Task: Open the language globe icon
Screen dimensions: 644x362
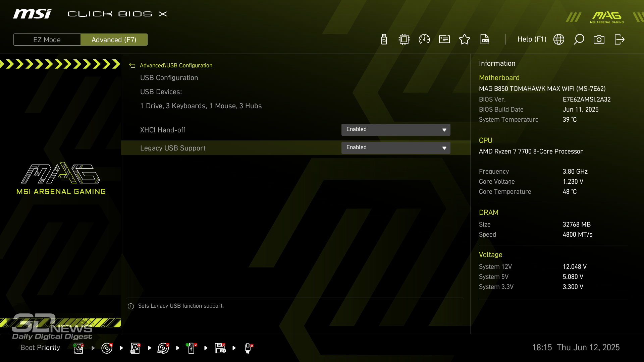Action: (559, 40)
